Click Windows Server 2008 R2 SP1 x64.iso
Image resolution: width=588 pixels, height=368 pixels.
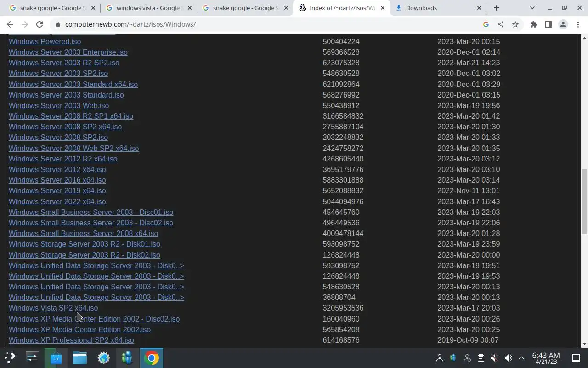click(x=71, y=116)
